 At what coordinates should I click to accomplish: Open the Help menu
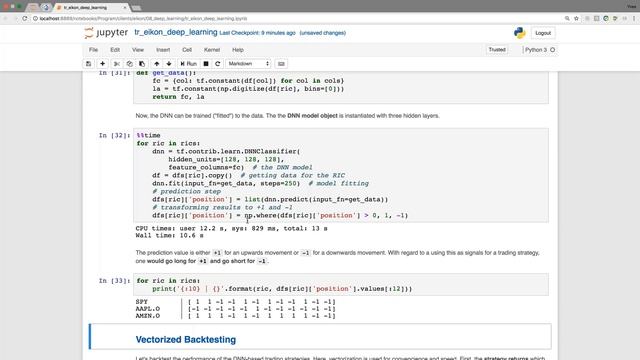coord(238,50)
